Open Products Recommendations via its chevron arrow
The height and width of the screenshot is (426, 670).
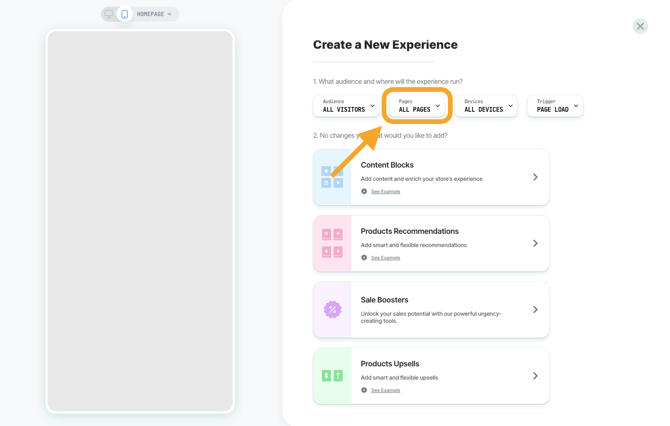tap(535, 243)
